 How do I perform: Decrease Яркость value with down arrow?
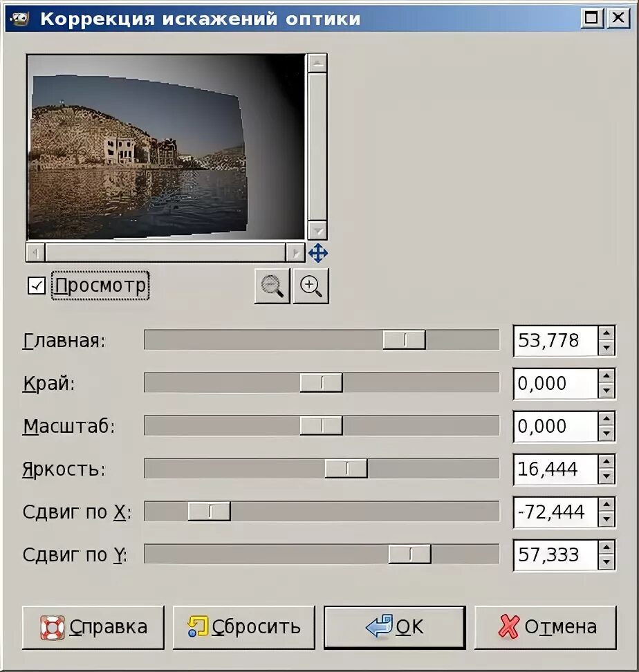point(606,476)
